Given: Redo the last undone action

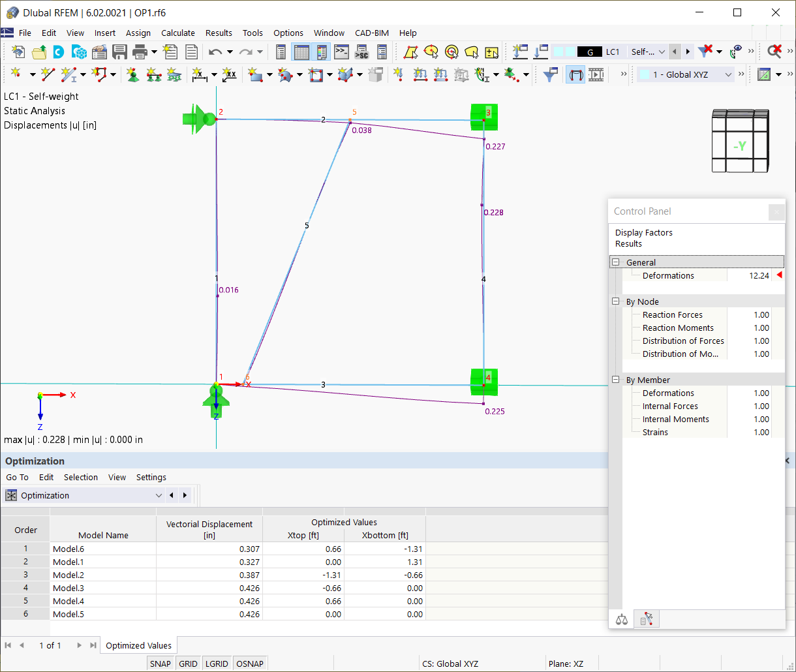Looking at the screenshot, I should (x=245, y=52).
